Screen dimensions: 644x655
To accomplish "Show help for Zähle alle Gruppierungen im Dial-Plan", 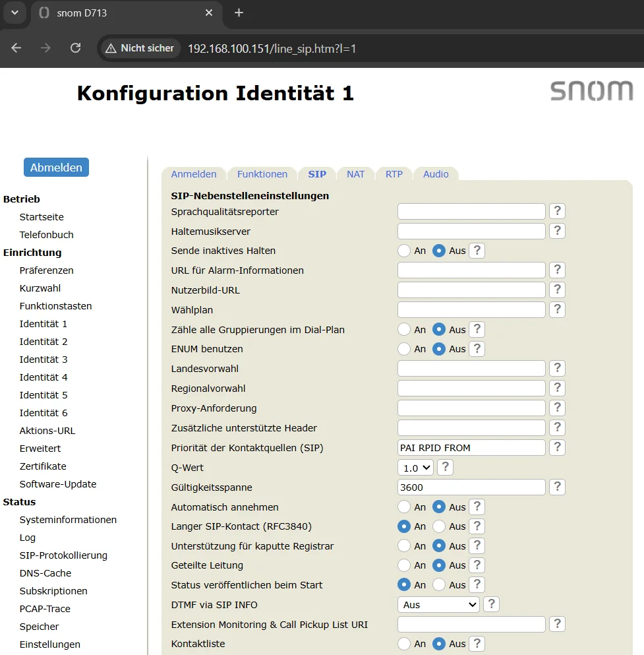I will tap(477, 330).
